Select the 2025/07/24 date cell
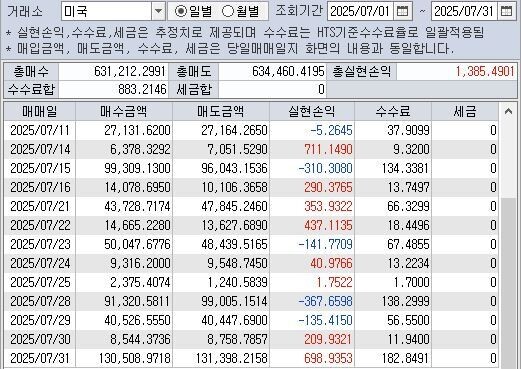The image size is (521, 369). [40, 263]
